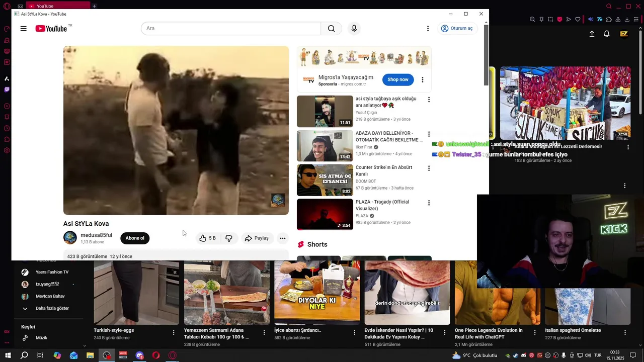The image size is (644, 362).
Task: Click the browser search icon in title bar
Action: (x=609, y=7)
